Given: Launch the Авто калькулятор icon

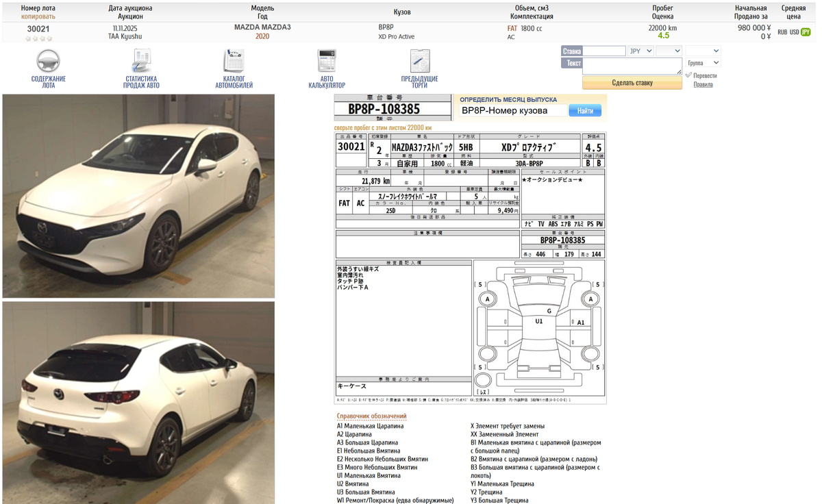Looking at the screenshot, I should click(x=326, y=62).
